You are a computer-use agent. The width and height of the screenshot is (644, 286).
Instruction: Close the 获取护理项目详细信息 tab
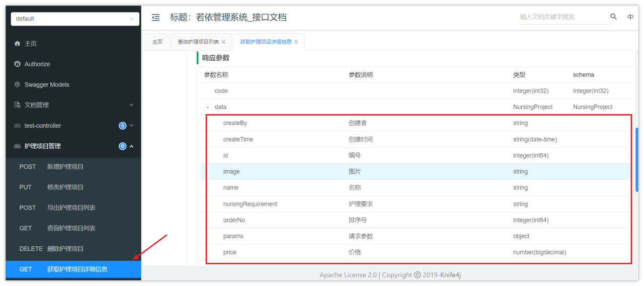[x=296, y=42]
